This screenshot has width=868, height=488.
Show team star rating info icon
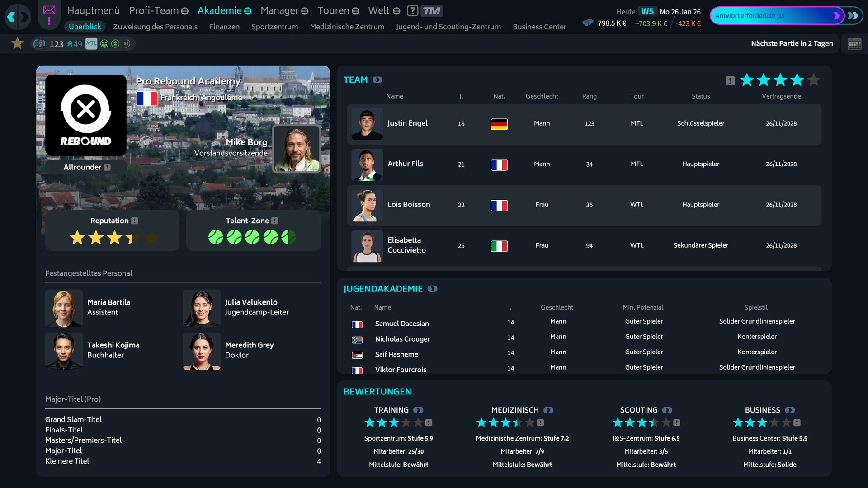point(730,81)
